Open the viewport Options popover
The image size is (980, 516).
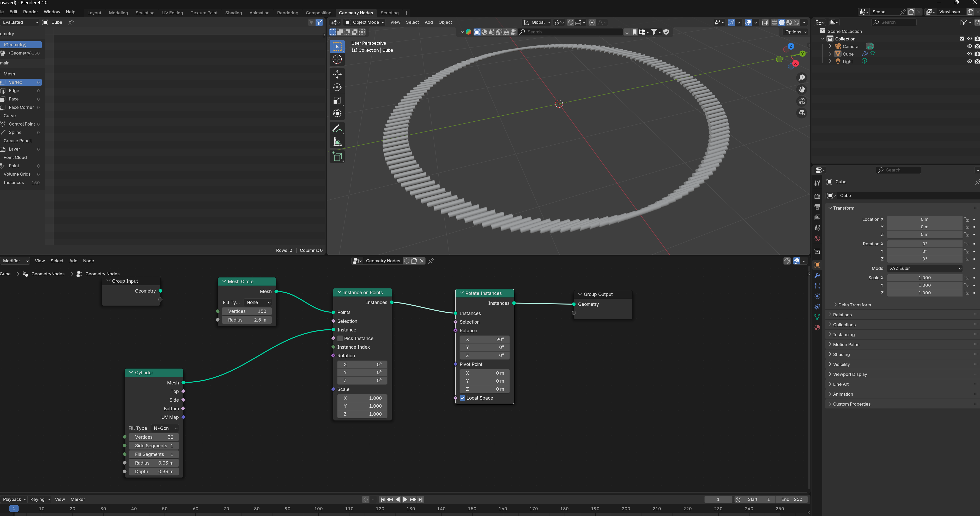click(x=795, y=32)
